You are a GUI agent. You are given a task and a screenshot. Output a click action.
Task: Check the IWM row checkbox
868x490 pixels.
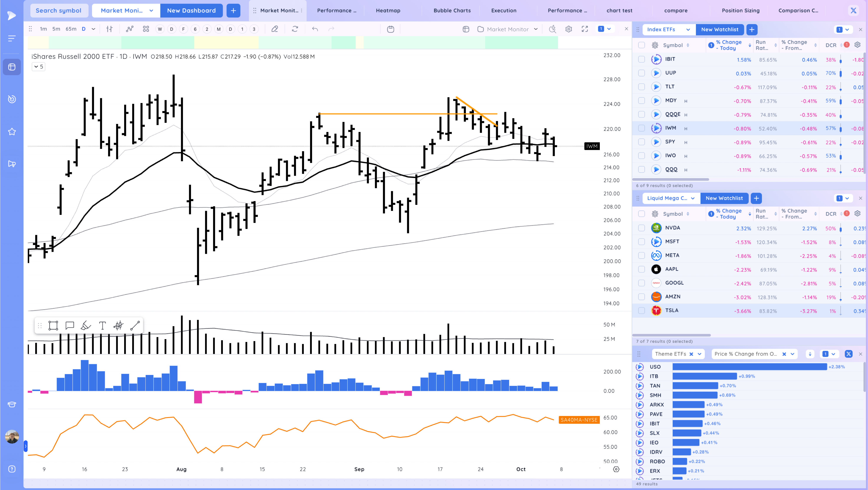(641, 128)
